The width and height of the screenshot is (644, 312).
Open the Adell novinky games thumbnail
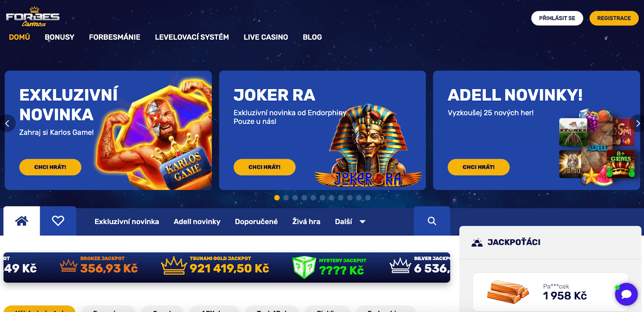[597, 147]
